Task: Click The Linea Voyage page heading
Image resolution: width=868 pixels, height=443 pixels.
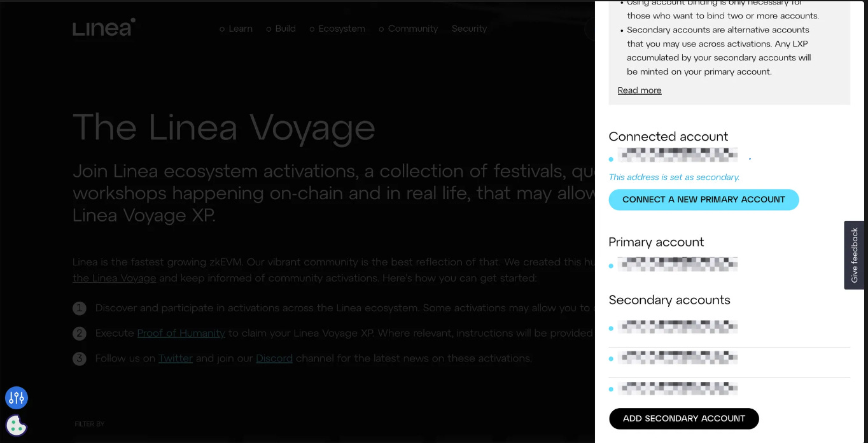Action: pyautogui.click(x=224, y=127)
